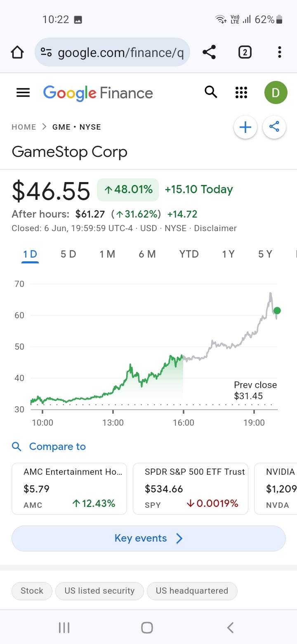This screenshot has width=297, height=644.
Task: Open the browser three-dot menu
Action: click(279, 52)
